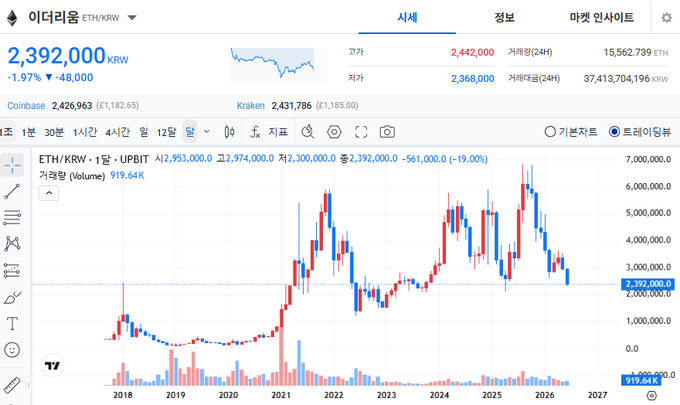
Task: Click the 거래량 (Volume) indicator label
Action: point(72,176)
